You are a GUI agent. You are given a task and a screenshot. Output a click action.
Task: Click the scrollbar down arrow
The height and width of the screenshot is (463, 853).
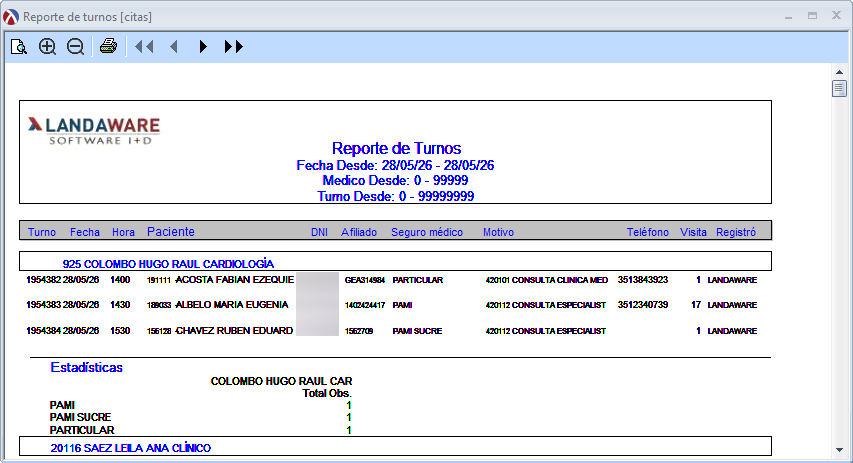pos(839,450)
